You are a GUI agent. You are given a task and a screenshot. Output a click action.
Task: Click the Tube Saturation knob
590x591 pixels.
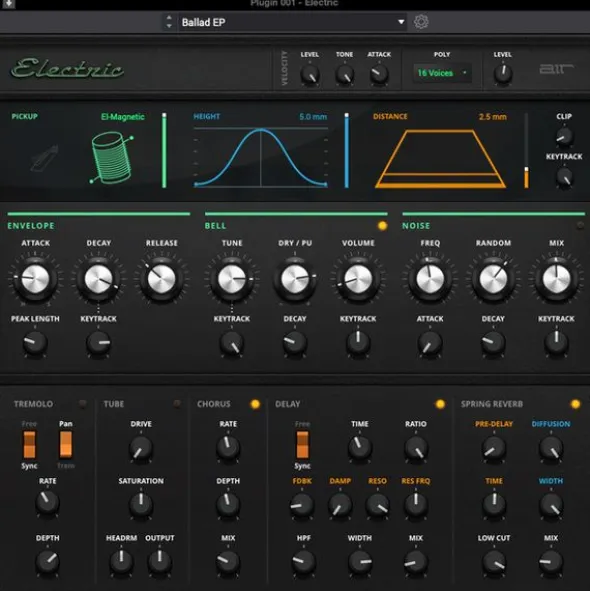tap(141, 505)
